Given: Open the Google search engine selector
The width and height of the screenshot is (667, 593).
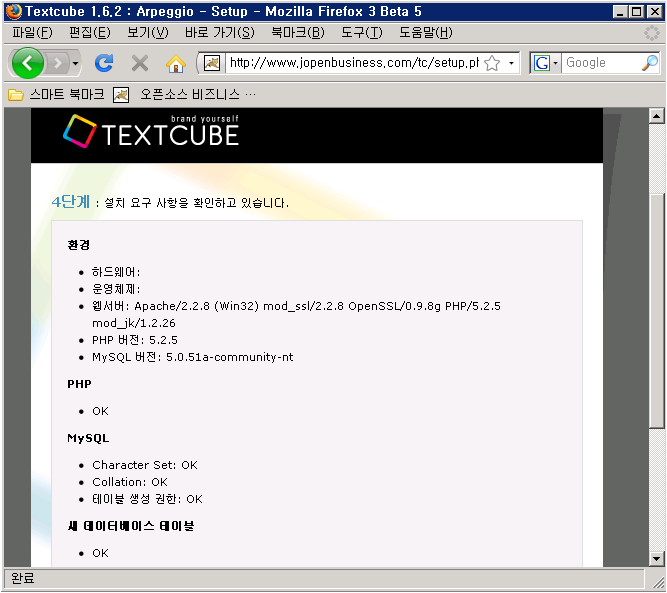Looking at the screenshot, I should click(545, 63).
